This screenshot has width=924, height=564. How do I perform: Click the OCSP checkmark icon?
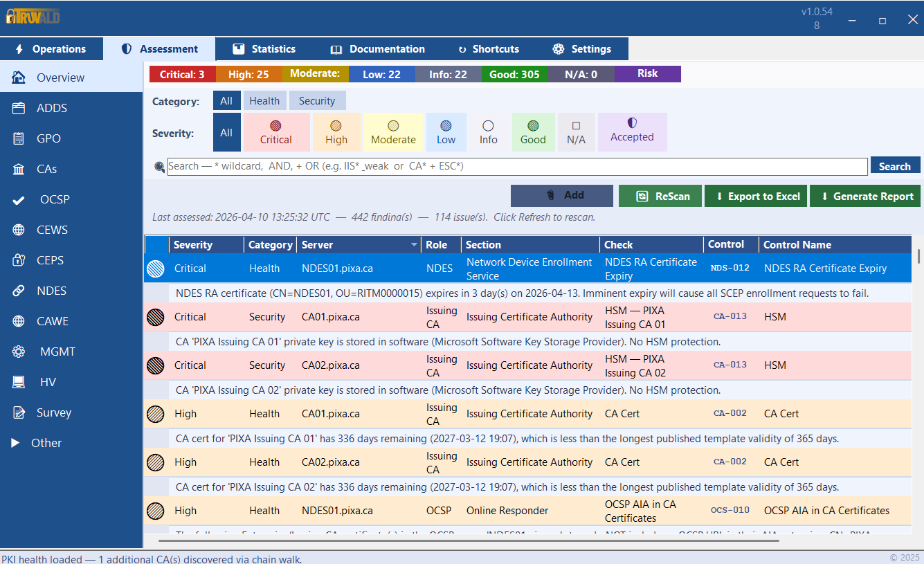(x=19, y=199)
